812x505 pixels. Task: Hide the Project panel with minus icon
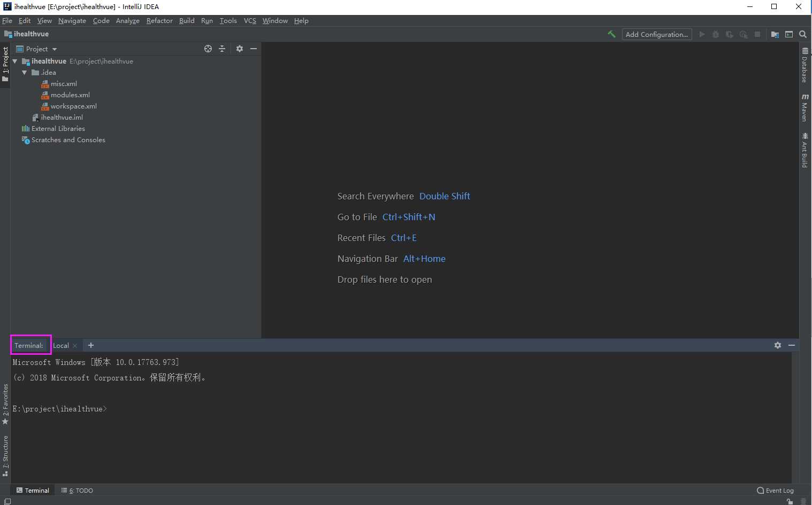pos(254,49)
